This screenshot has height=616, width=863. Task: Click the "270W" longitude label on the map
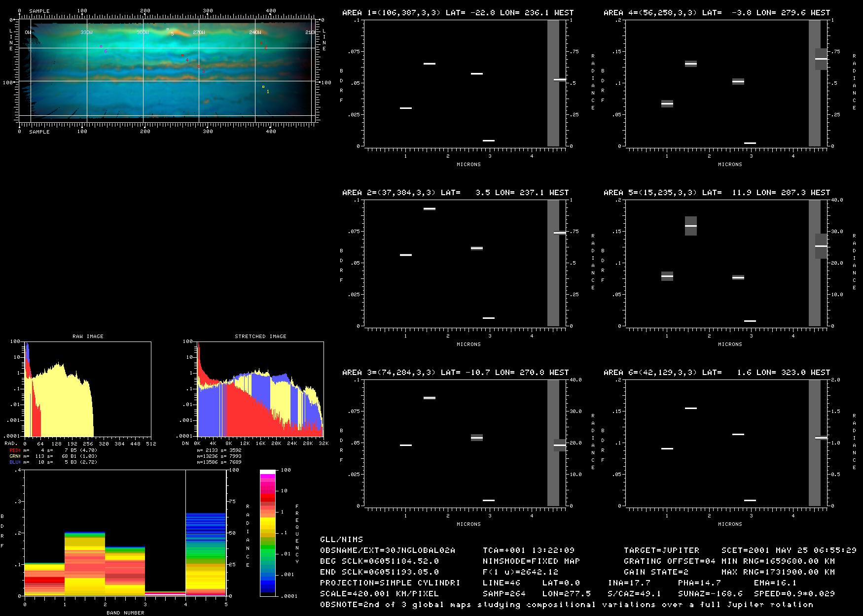[x=199, y=33]
